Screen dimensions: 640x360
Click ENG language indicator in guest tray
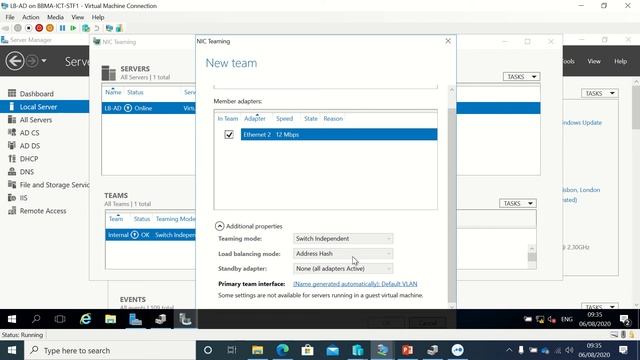(x=567, y=319)
